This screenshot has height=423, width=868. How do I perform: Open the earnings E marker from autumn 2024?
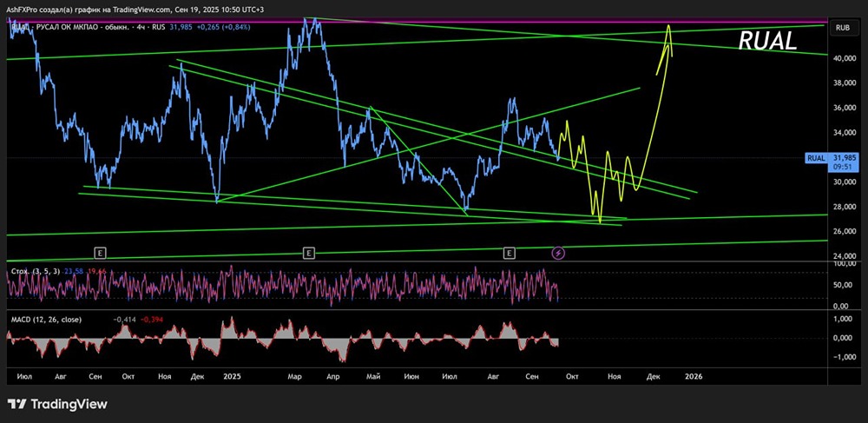100,253
